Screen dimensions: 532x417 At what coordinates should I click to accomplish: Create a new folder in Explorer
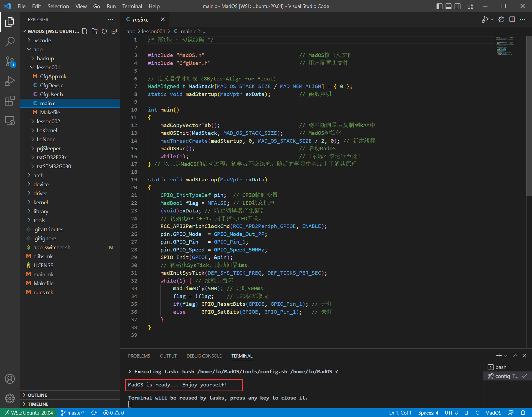coord(95,31)
